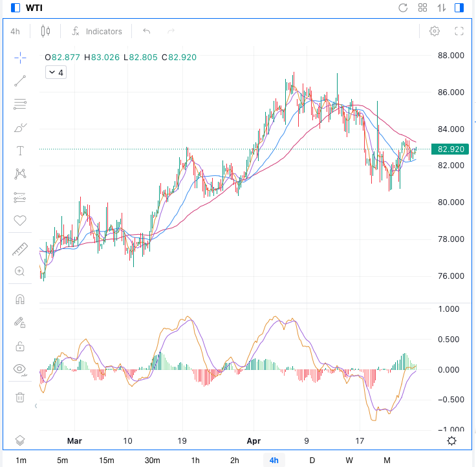The image size is (476, 467).
Task: Toggle magnet snapping mode
Action: click(x=20, y=299)
